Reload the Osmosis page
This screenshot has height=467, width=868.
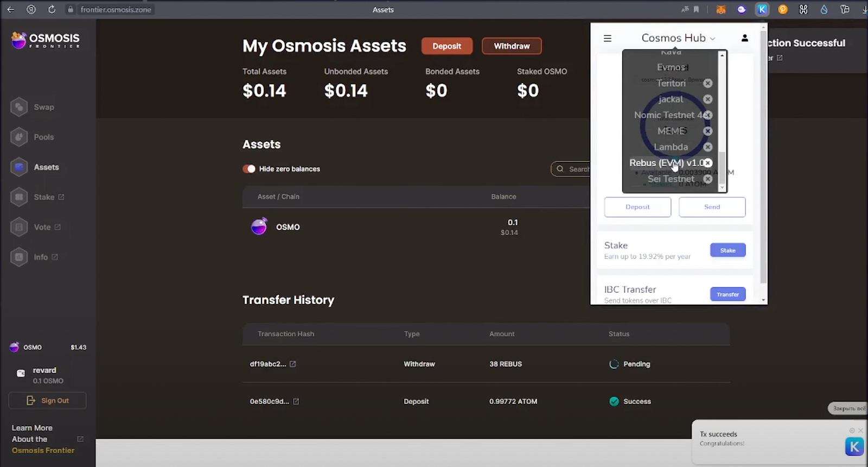(x=52, y=9)
